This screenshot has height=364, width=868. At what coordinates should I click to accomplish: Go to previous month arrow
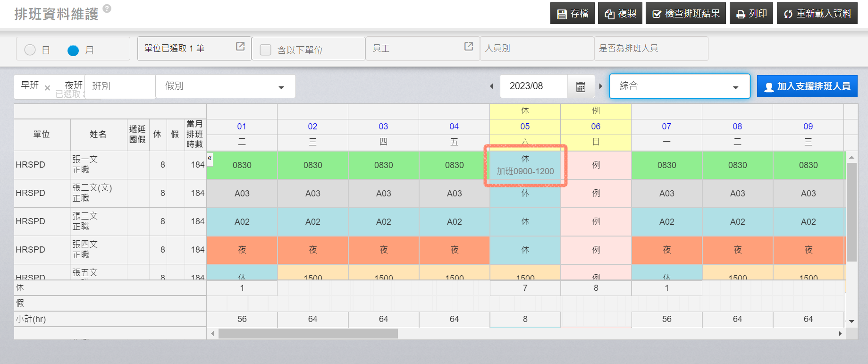tap(491, 86)
